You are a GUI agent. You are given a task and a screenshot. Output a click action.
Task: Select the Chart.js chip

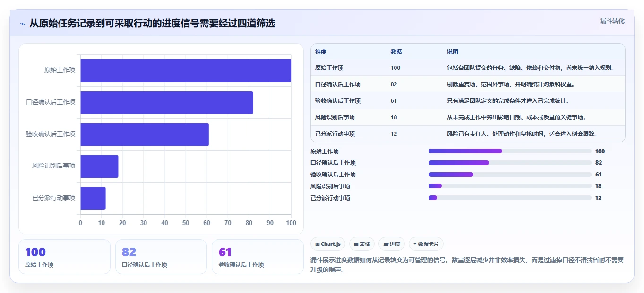(x=328, y=244)
